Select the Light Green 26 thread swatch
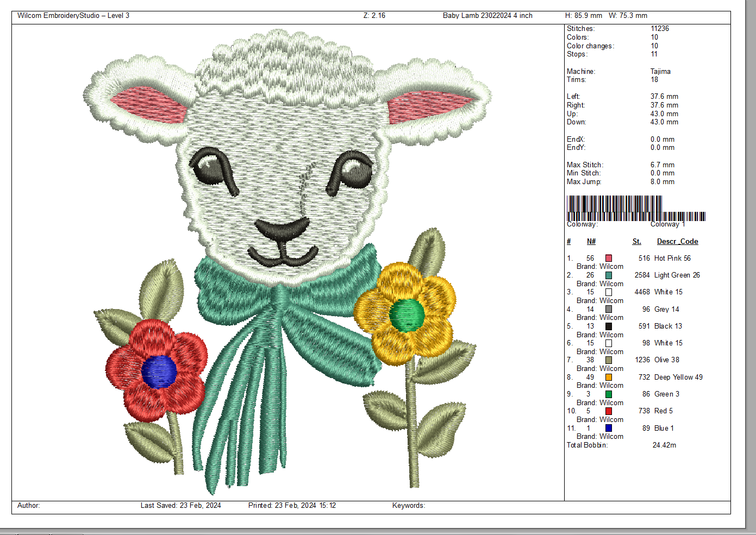Image resolution: width=756 pixels, height=535 pixels. coord(609,275)
